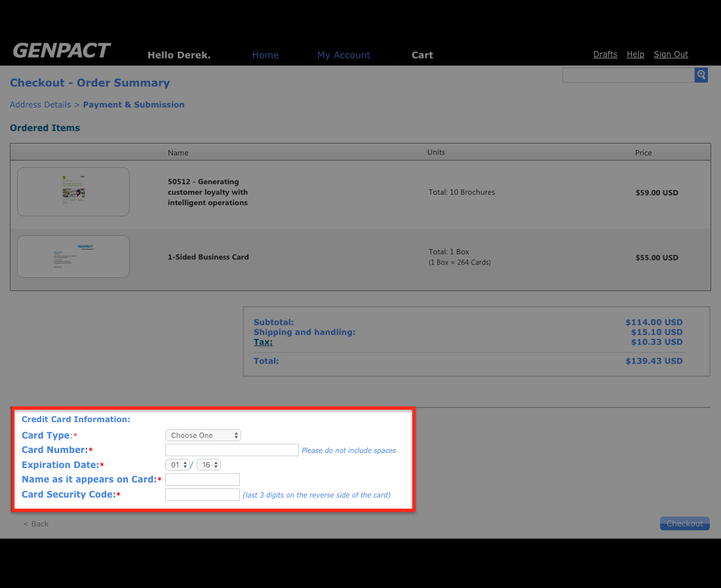Screen dimensions: 721x588
Task: Open the Card Type dropdown
Action: point(203,435)
